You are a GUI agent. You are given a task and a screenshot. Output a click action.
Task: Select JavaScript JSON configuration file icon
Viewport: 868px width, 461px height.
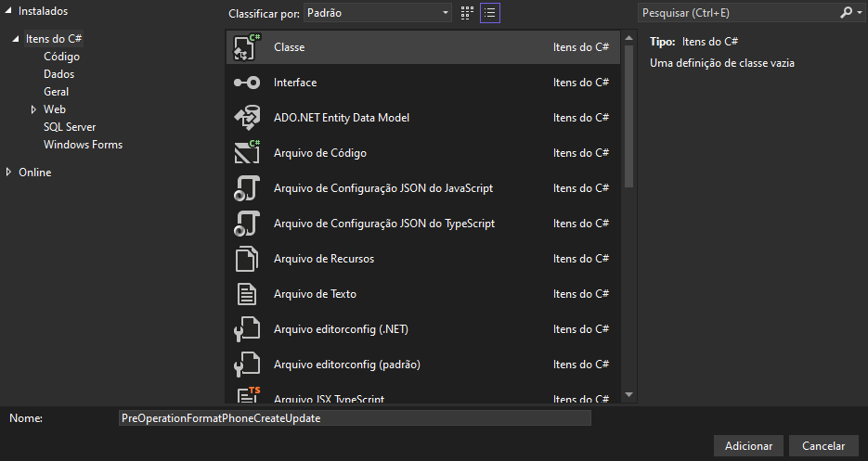click(x=246, y=188)
